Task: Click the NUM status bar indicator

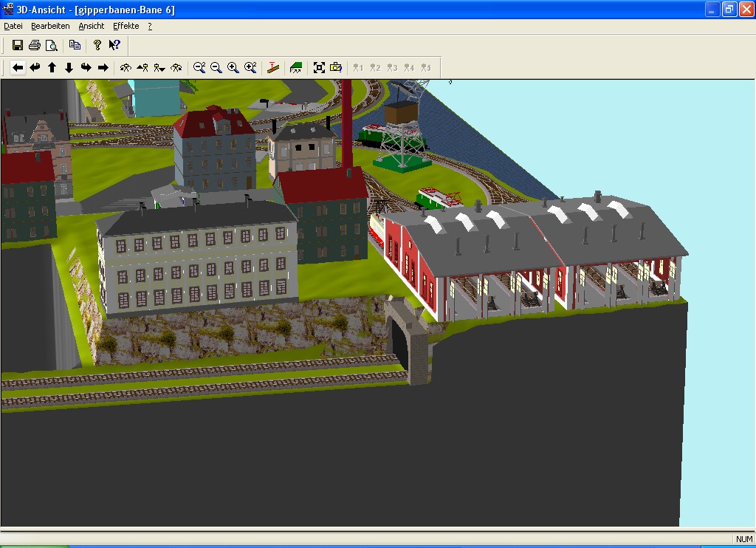Action: pyautogui.click(x=744, y=539)
